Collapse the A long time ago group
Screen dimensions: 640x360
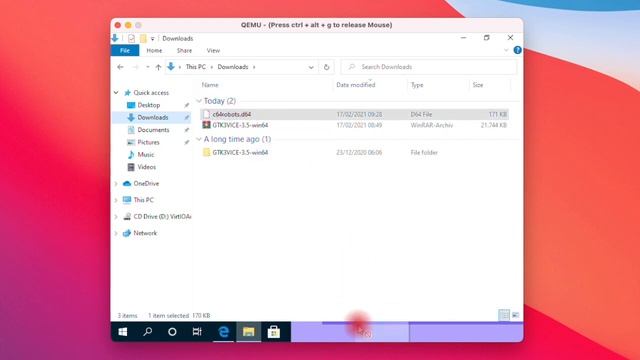[199, 139]
